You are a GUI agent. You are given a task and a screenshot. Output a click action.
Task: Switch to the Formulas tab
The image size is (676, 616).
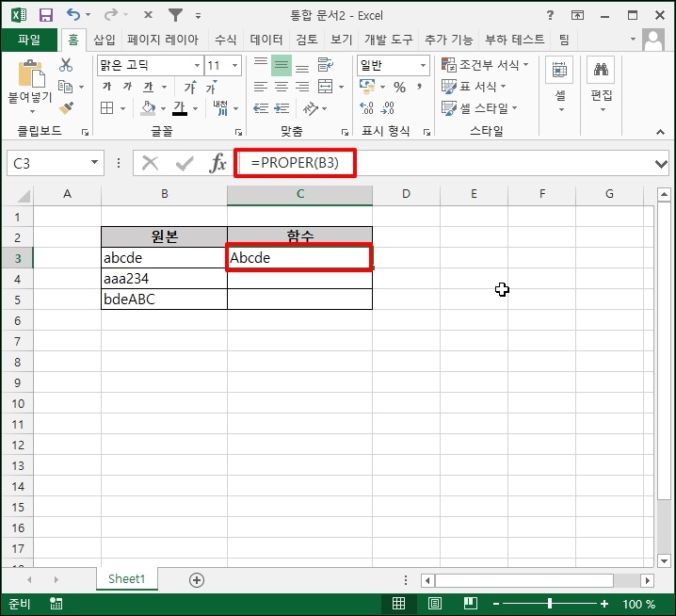click(x=225, y=40)
